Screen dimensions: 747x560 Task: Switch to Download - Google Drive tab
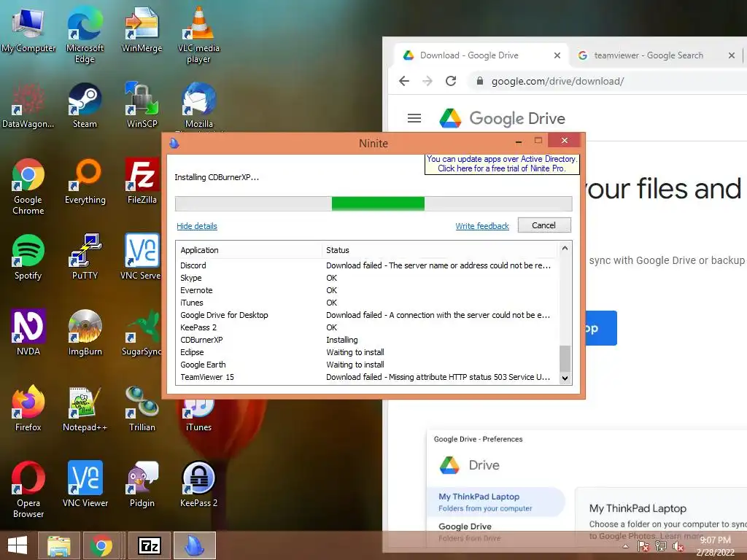[x=481, y=55]
